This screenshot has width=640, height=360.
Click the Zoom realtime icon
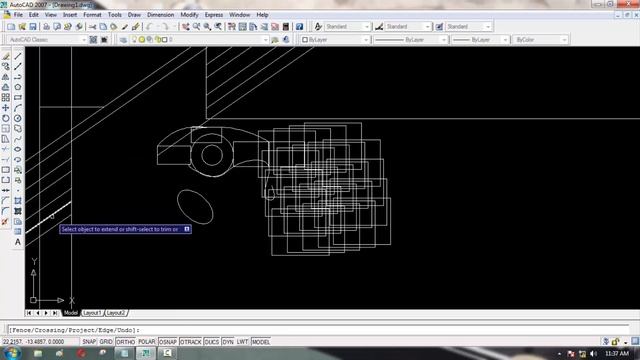197,27
